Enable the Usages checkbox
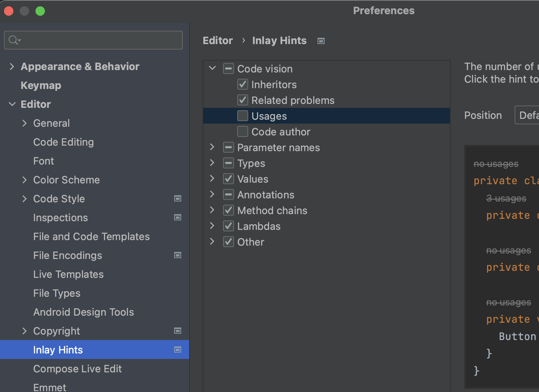Viewport: 539px width, 392px height. click(243, 116)
